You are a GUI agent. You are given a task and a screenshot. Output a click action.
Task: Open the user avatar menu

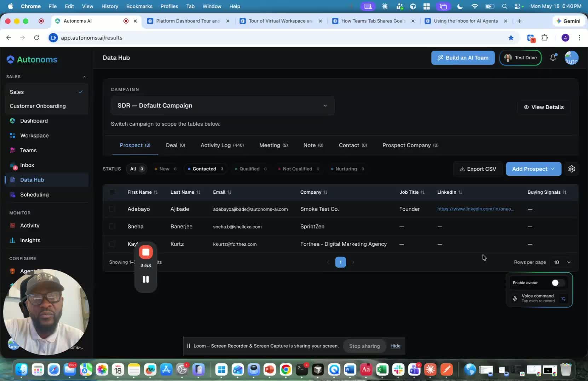tap(571, 58)
